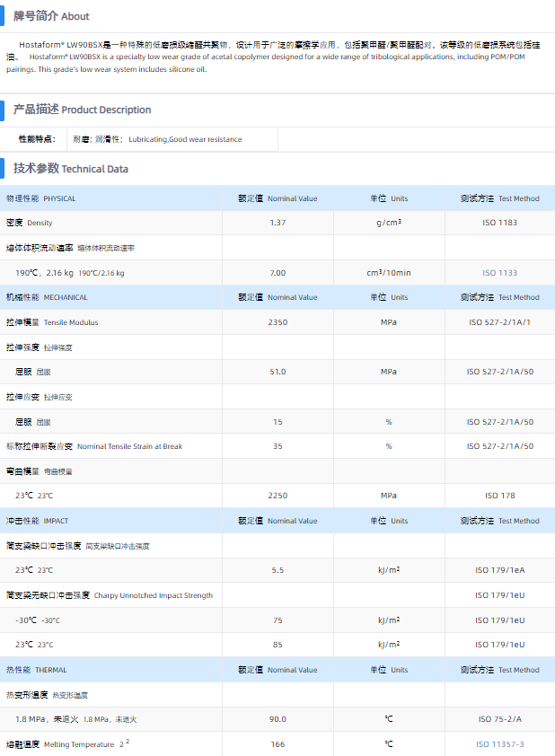This screenshot has width=555, height=756.
Task: Select the melting temperature value 166
Action: click(x=277, y=744)
